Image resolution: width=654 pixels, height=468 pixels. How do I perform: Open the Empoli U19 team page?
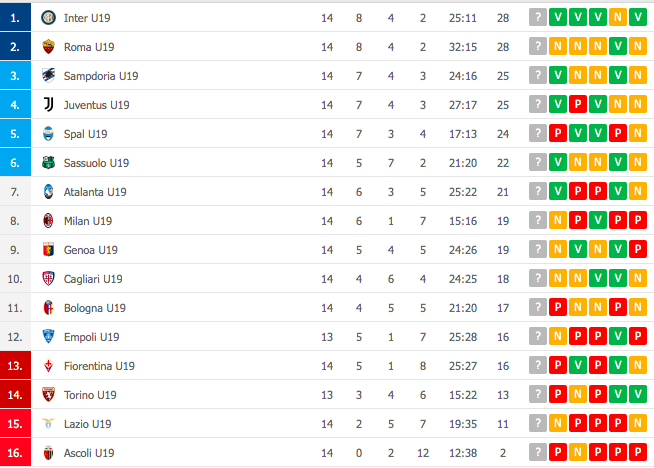tap(91, 337)
